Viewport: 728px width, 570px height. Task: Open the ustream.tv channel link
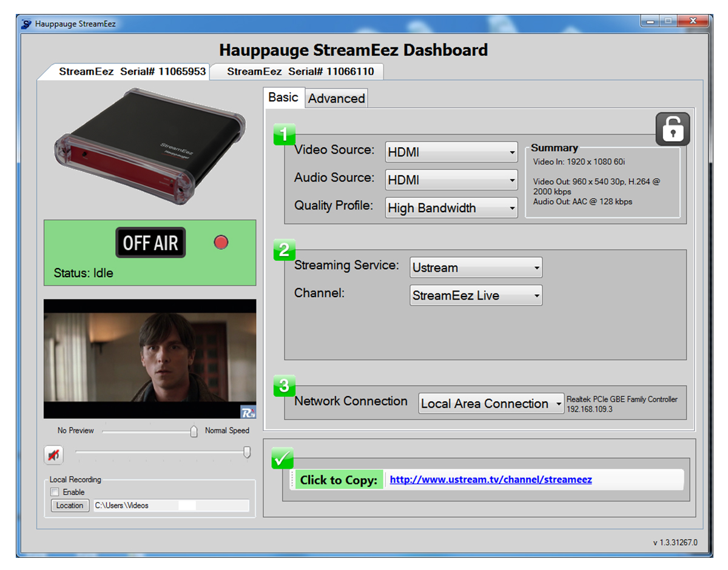pyautogui.click(x=490, y=480)
